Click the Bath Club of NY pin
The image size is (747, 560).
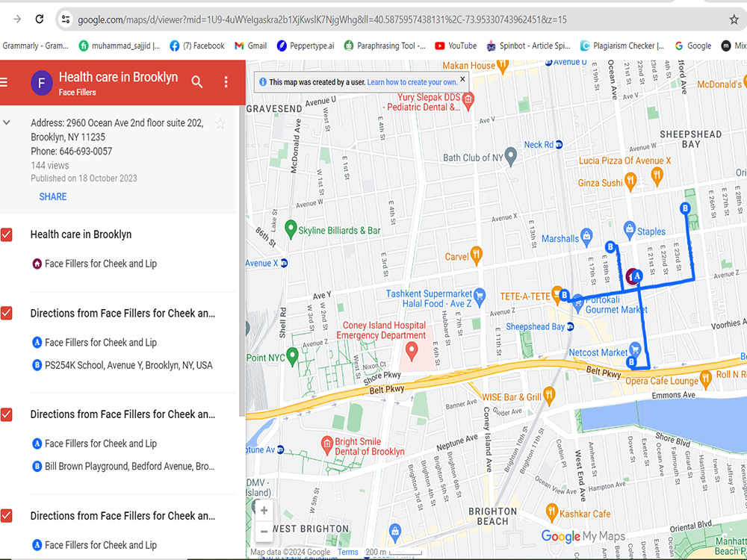(510, 156)
